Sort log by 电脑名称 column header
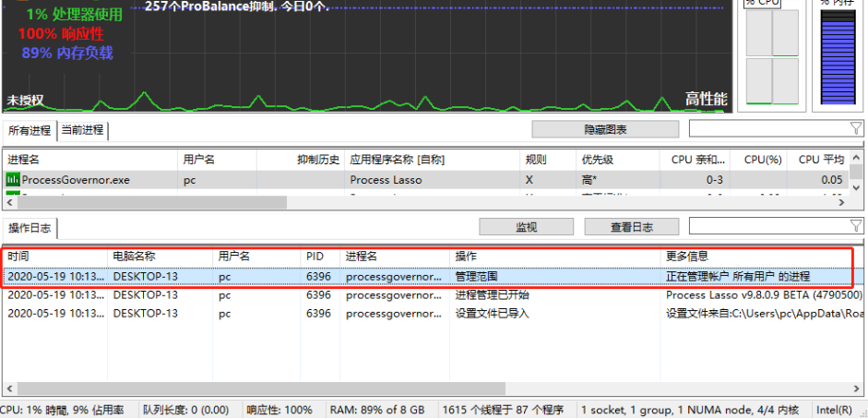The height and width of the screenshot is (419, 868). [160, 257]
